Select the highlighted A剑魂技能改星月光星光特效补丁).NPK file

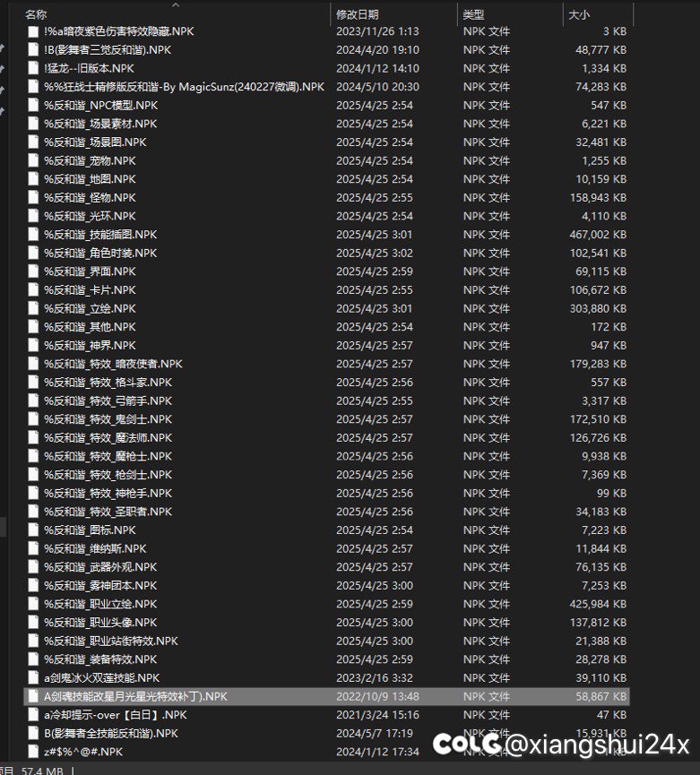click(135, 696)
